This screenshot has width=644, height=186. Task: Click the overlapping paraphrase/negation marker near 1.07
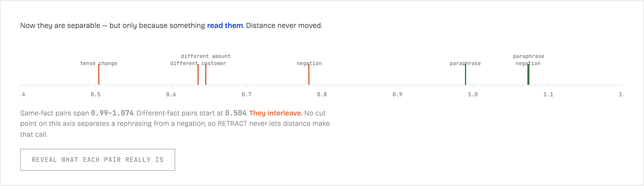click(528, 74)
